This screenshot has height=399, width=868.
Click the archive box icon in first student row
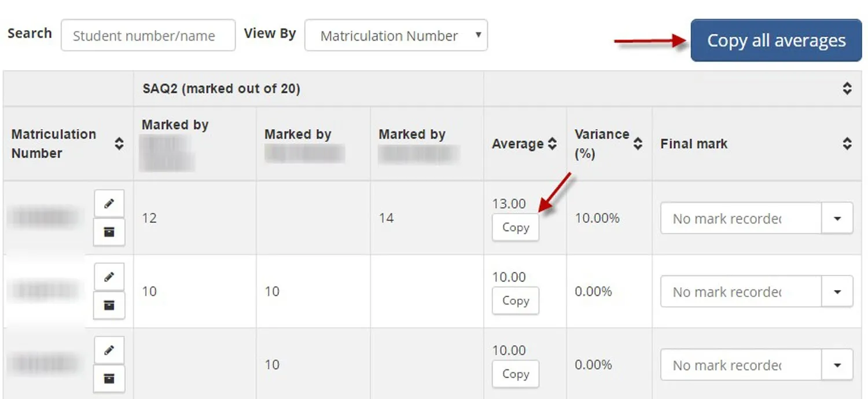(x=109, y=232)
